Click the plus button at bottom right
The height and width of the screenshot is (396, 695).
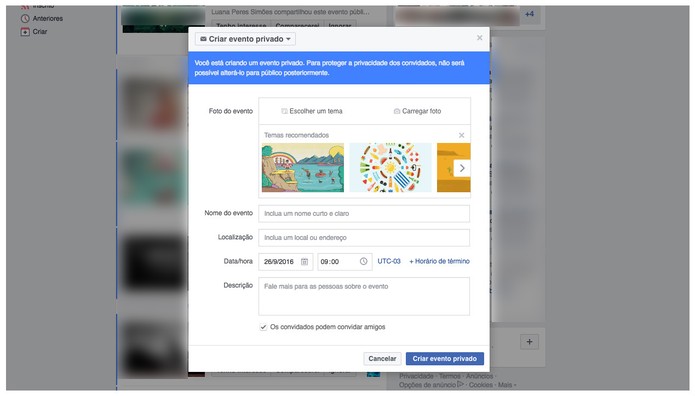529,342
